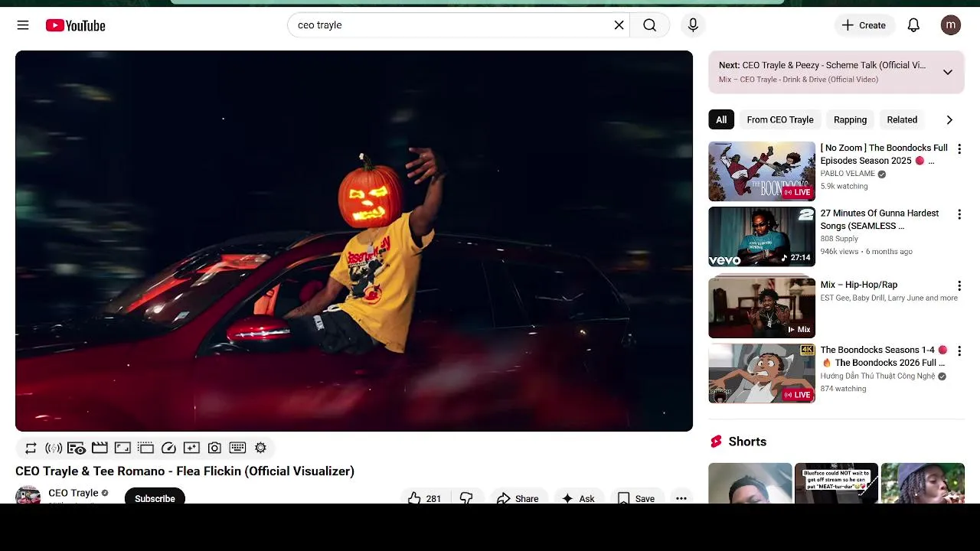Click 808 Supply channel name

click(839, 239)
